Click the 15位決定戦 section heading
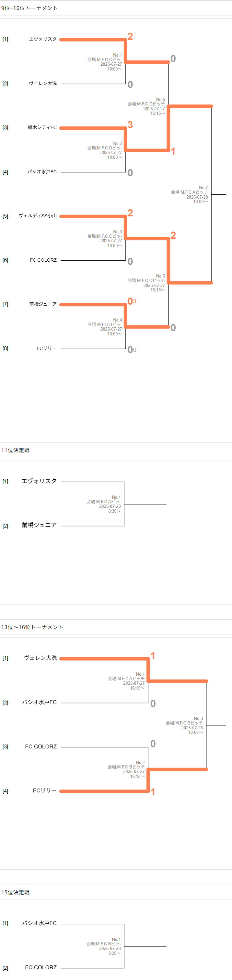Image resolution: width=232 pixels, height=980 pixels. (15, 892)
